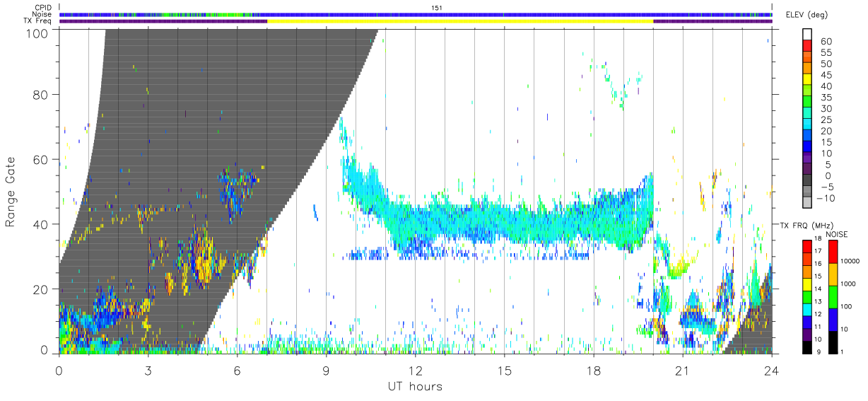
Task: Click the 100 tick on Range Gate axis
Action: click(35, 33)
